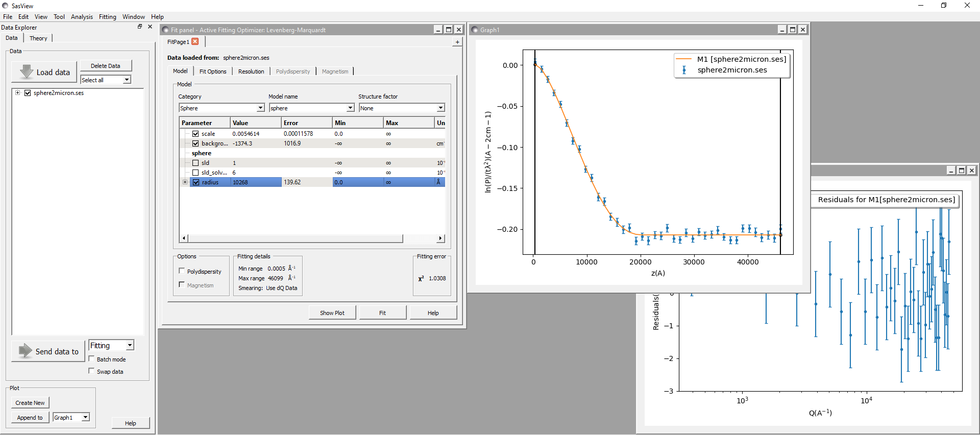Screen dimensions: 980x435
Task: Close the FitPage1 tab with red X
Action: tap(195, 42)
